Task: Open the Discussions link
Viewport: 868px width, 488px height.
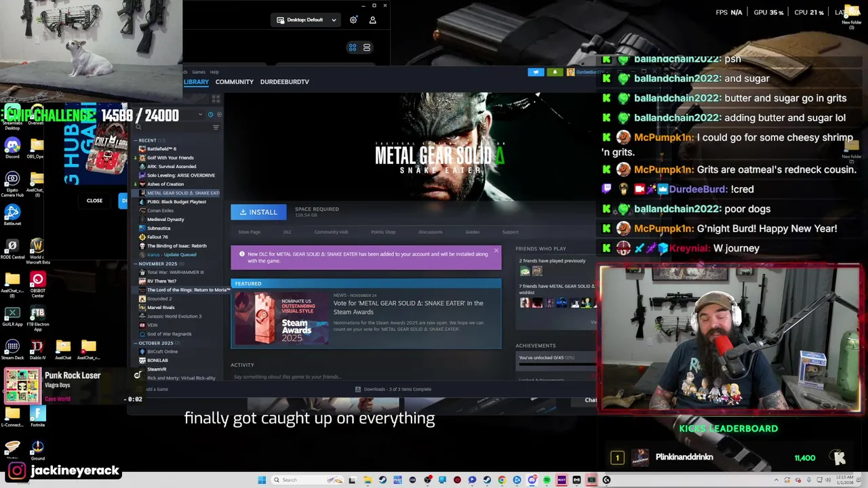Action: point(430,232)
